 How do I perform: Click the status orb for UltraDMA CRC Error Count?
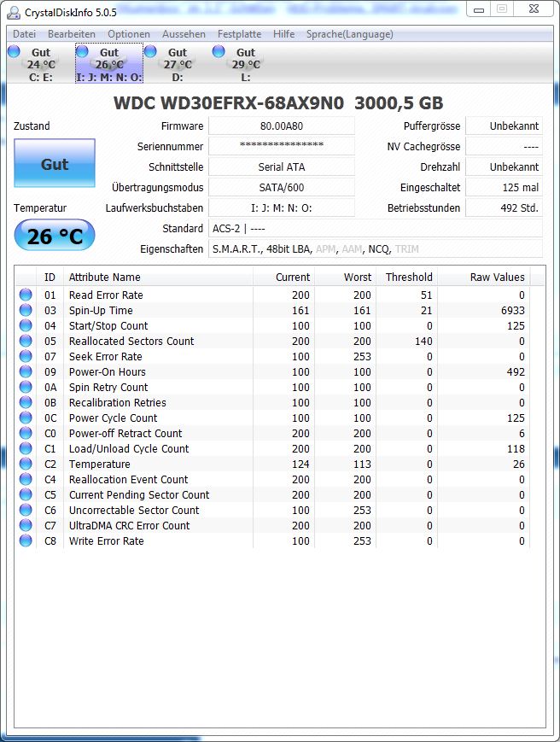pos(26,526)
